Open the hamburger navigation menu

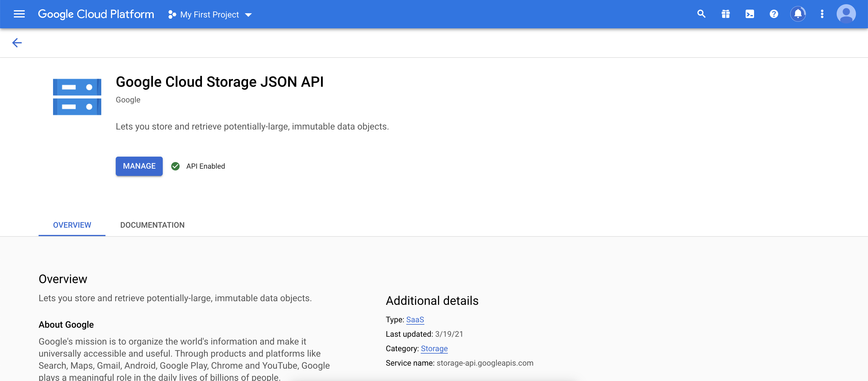pyautogui.click(x=19, y=14)
